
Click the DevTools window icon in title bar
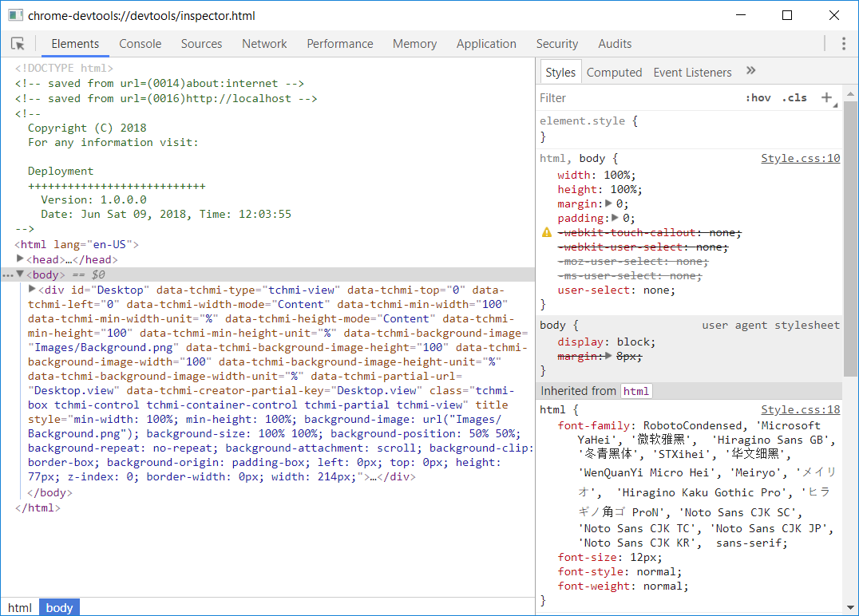(x=15, y=15)
